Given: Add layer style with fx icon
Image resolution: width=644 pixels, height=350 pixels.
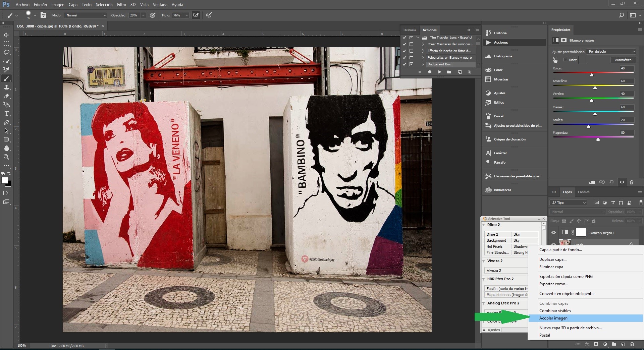Looking at the screenshot, I should (587, 344).
